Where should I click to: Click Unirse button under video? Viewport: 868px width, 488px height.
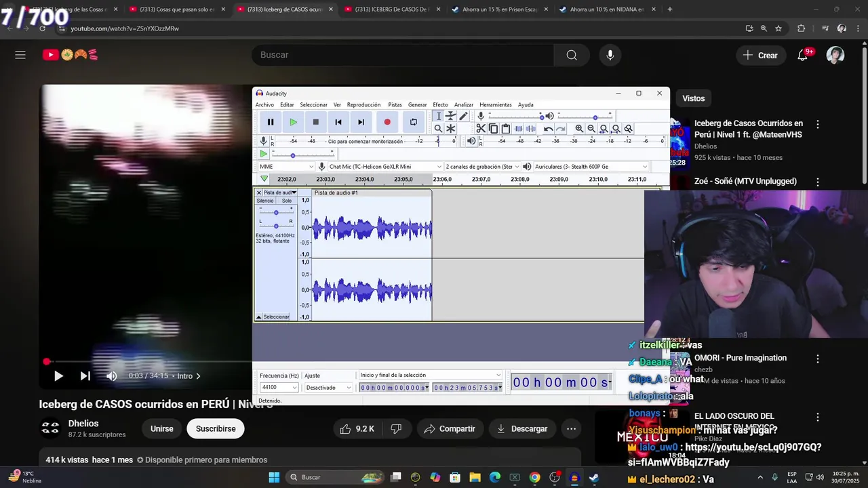coord(162,429)
